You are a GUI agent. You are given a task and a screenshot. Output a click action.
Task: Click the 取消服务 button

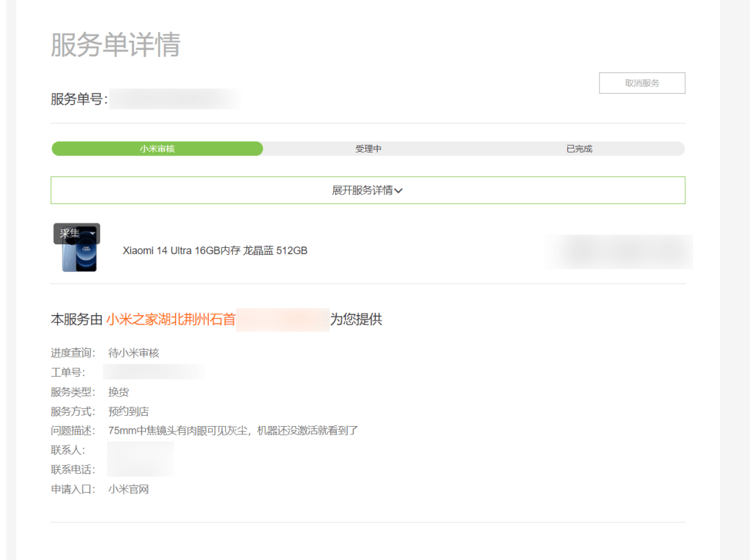[x=642, y=83]
